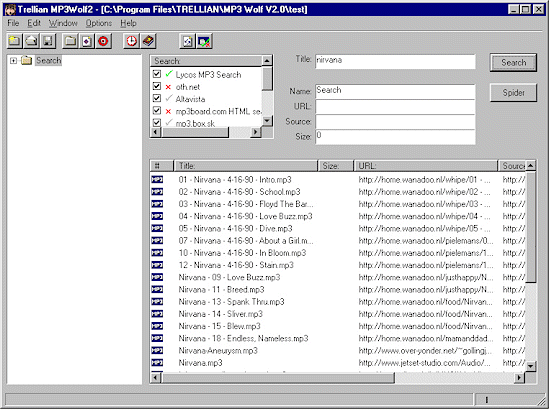Click results list scroll up arrow

531,166
